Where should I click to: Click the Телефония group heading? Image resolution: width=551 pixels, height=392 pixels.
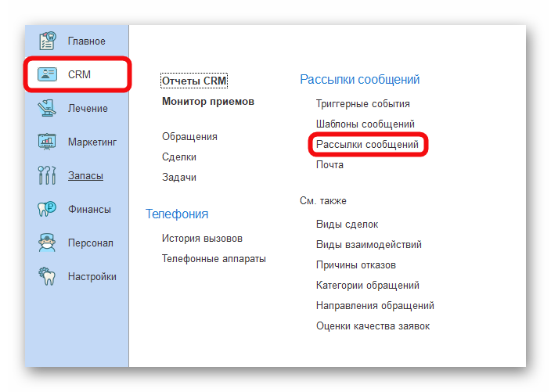pyautogui.click(x=177, y=214)
